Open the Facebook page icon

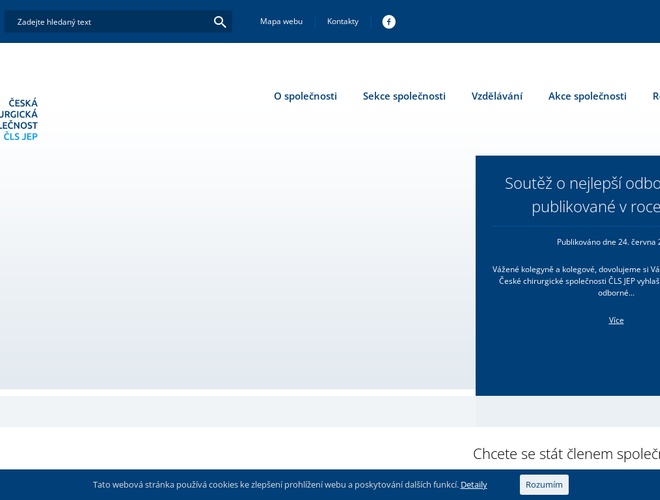pos(389,22)
